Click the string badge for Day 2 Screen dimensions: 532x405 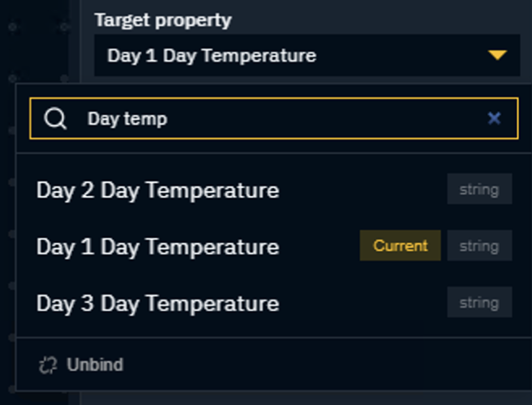(x=479, y=189)
